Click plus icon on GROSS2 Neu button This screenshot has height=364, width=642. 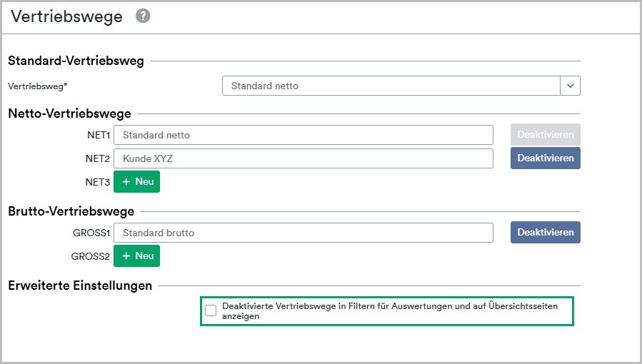coord(126,256)
